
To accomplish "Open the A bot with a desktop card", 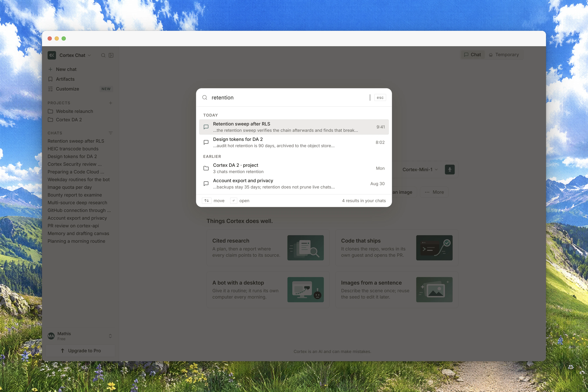I will [268, 290].
